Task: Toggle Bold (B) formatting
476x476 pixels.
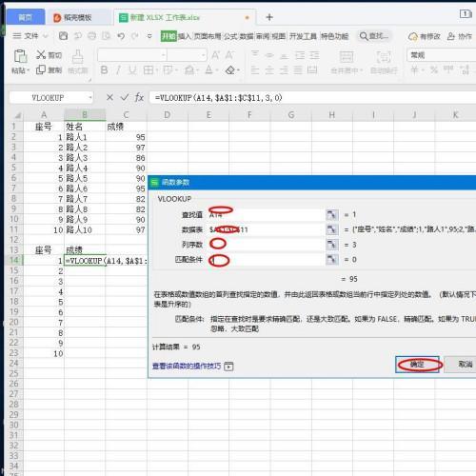Action: 104,69
